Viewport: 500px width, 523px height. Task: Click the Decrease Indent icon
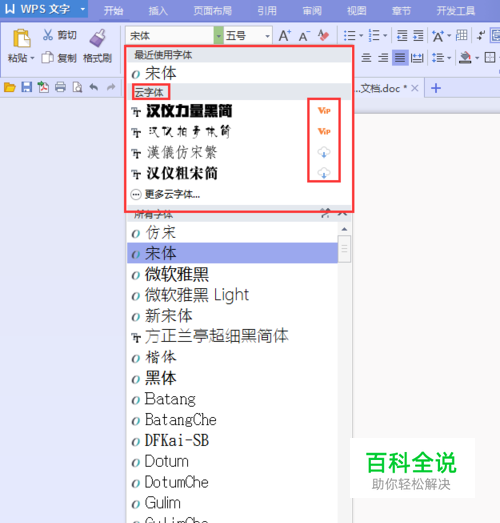point(402,35)
